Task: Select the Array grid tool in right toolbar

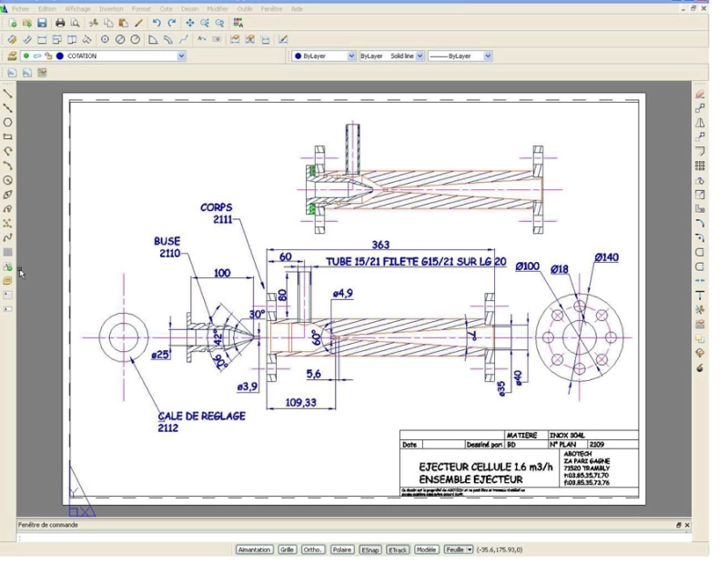Action: tap(700, 166)
